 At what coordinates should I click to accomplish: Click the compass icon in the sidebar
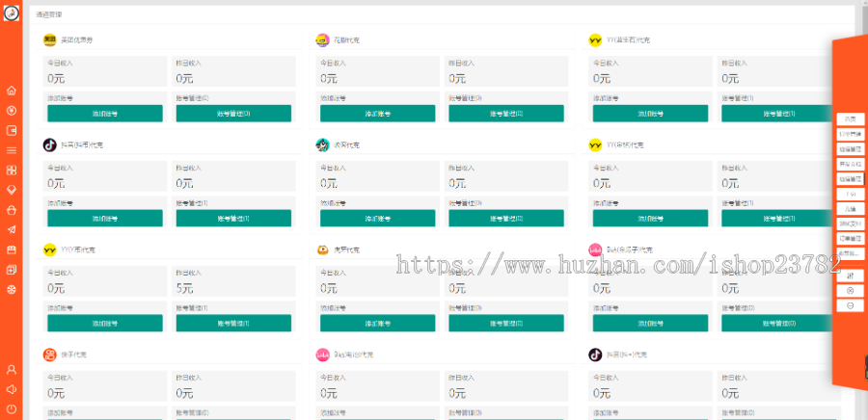click(x=11, y=111)
